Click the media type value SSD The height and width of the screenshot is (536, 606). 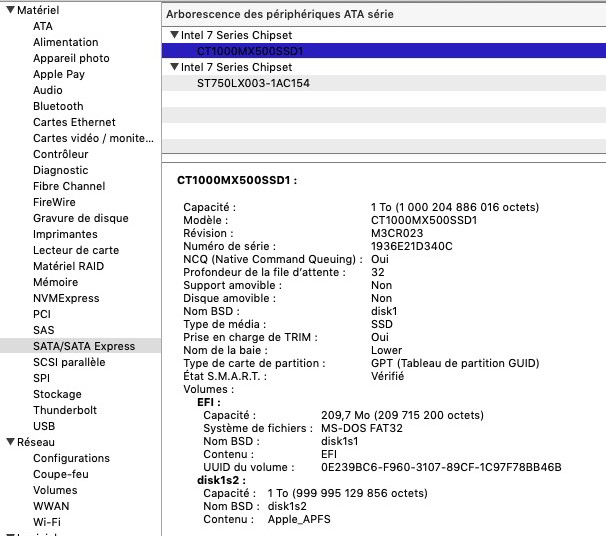pos(381,324)
